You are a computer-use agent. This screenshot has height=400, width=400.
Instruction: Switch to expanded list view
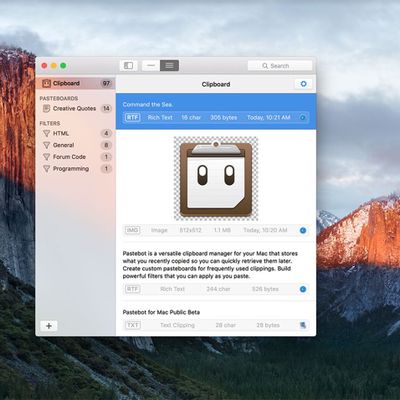coord(169,66)
